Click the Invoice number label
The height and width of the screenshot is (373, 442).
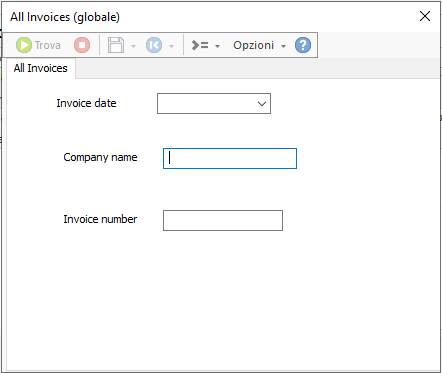tap(100, 219)
